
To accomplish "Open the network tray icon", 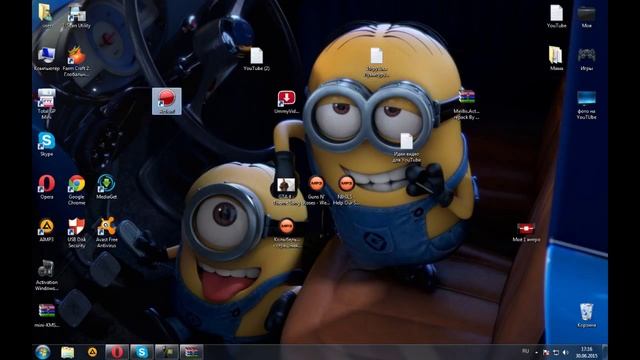I will click(x=556, y=352).
